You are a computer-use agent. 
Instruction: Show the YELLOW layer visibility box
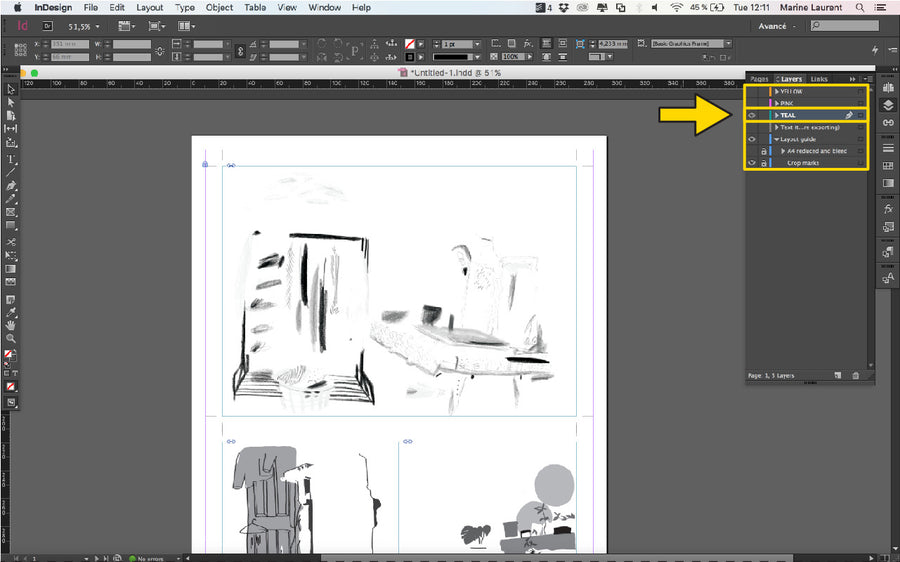click(751, 91)
